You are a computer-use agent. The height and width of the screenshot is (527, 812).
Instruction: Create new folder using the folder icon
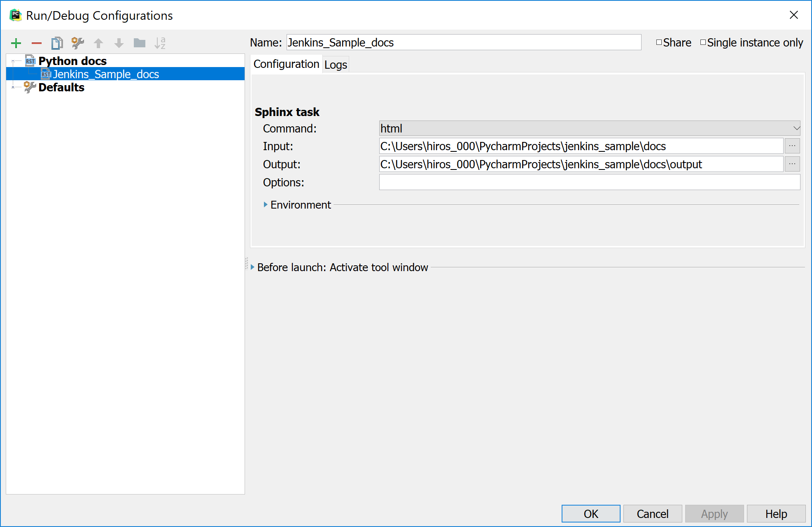[x=140, y=43]
